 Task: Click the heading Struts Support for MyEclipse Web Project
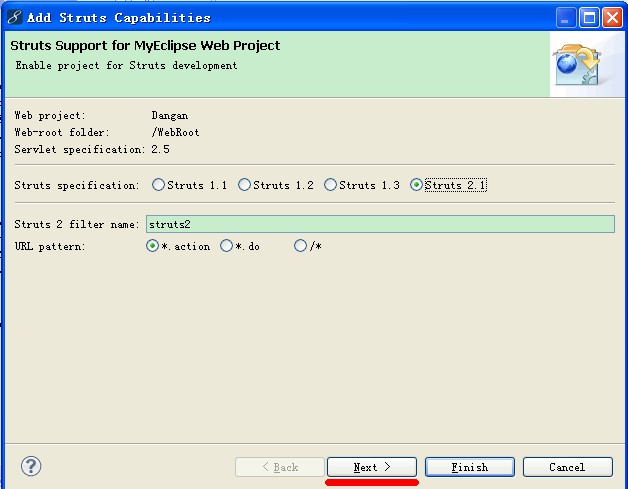click(145, 46)
